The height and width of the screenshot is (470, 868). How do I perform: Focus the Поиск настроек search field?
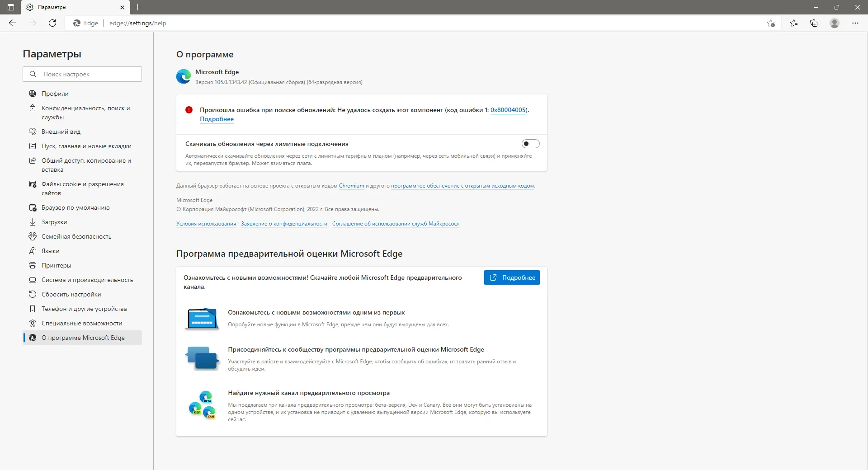tap(82, 74)
